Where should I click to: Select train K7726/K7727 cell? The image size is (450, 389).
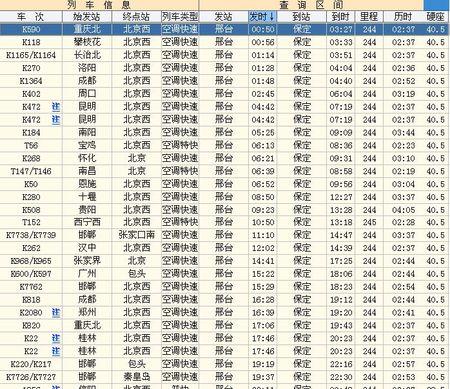31,377
